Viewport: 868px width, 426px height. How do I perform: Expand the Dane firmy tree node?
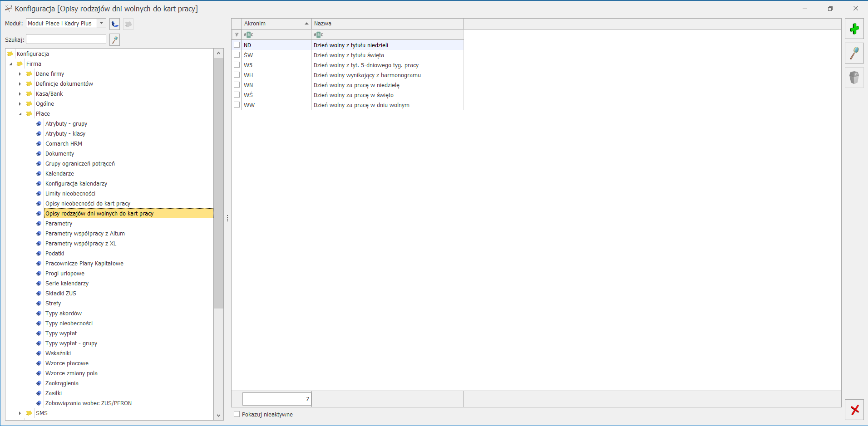click(x=20, y=74)
